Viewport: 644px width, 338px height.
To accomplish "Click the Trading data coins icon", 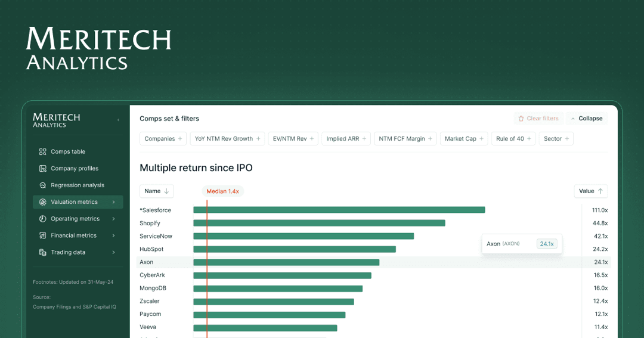I will click(x=42, y=252).
